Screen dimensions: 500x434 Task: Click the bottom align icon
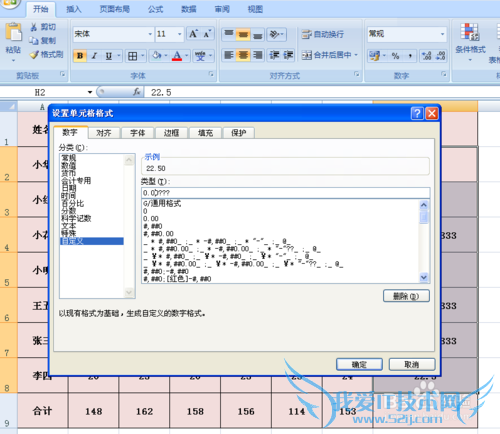[257, 34]
